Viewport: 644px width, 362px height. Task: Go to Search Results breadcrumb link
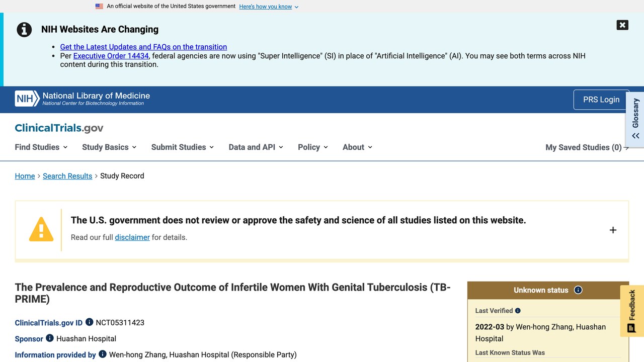pos(67,176)
